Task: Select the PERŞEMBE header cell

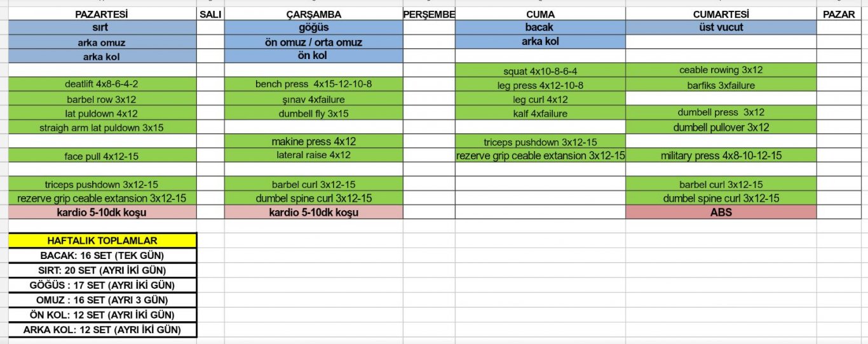Action: [x=429, y=14]
